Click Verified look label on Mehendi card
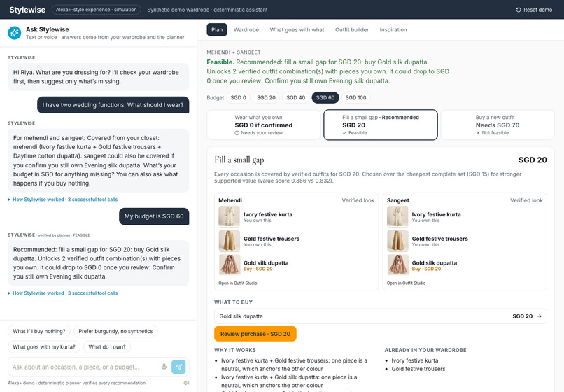The image size is (564, 392). tap(358, 200)
